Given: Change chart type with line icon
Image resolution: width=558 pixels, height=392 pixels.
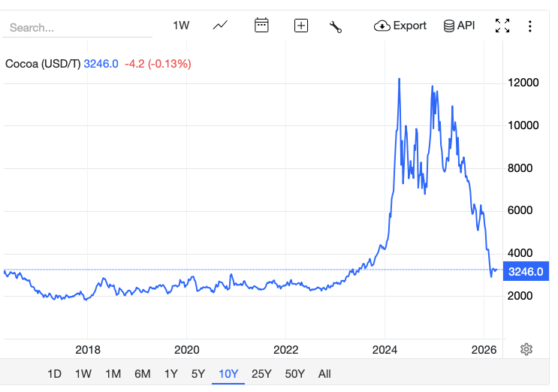Looking at the screenshot, I should tap(220, 26).
